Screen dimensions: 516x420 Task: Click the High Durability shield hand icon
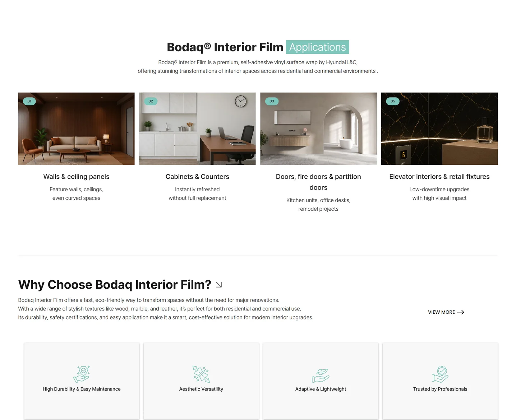coord(82,374)
